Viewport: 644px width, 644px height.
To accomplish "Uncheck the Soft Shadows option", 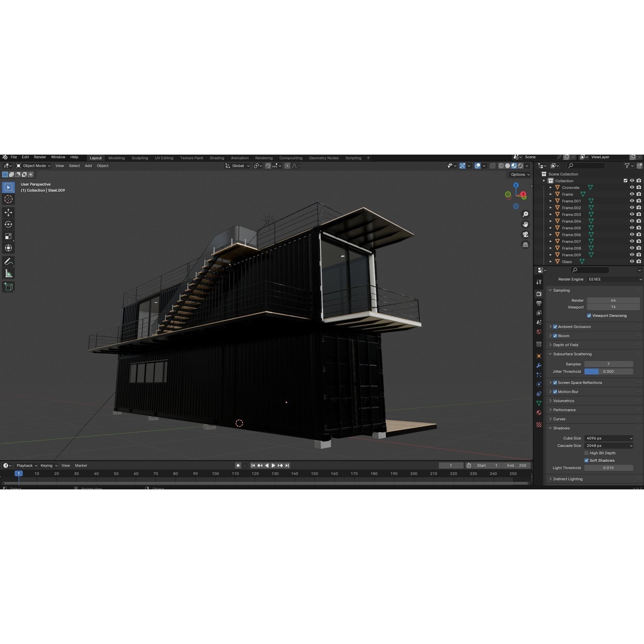I will pyautogui.click(x=587, y=460).
